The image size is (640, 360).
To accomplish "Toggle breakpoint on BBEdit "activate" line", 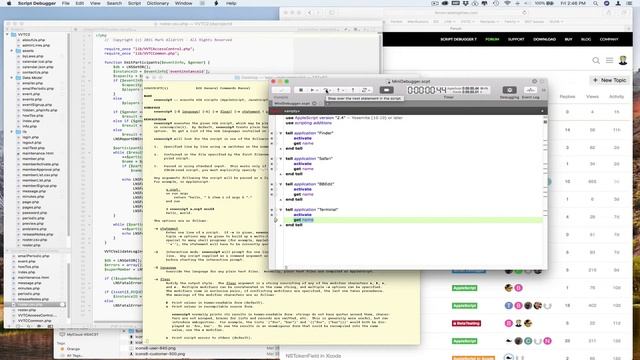I will [x=272, y=189].
